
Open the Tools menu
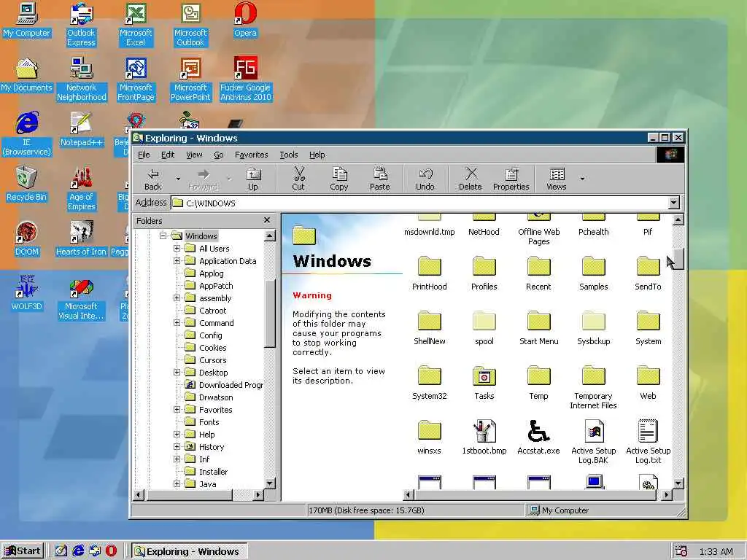click(289, 155)
